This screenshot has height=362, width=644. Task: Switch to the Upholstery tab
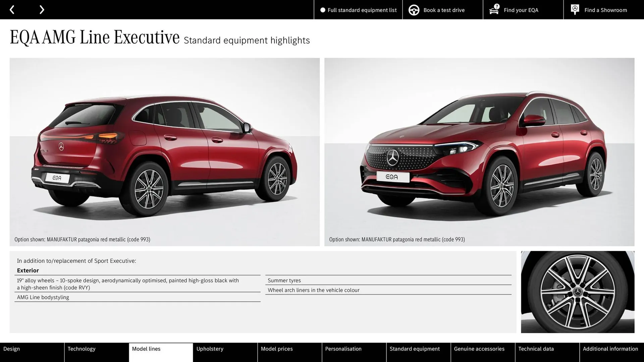tap(210, 349)
